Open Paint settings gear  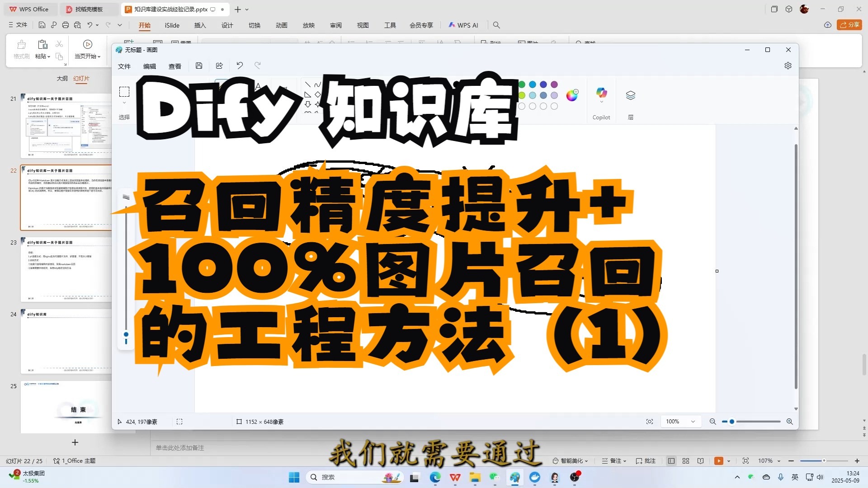point(788,66)
